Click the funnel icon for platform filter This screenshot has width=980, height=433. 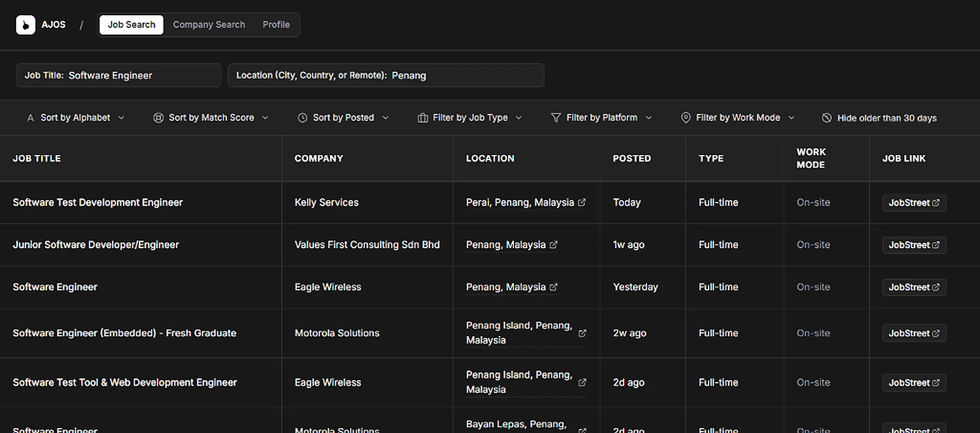tap(556, 118)
